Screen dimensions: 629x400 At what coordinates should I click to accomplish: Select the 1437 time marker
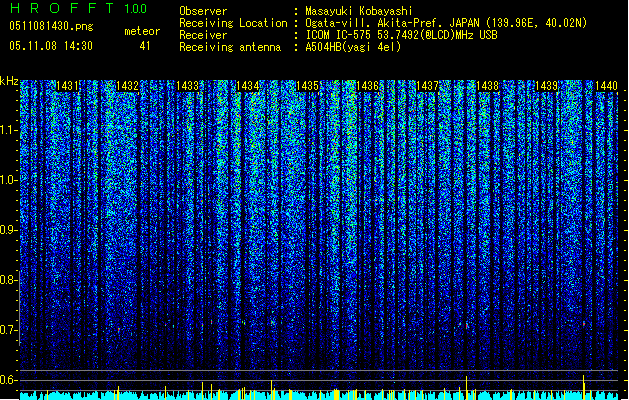[427, 86]
